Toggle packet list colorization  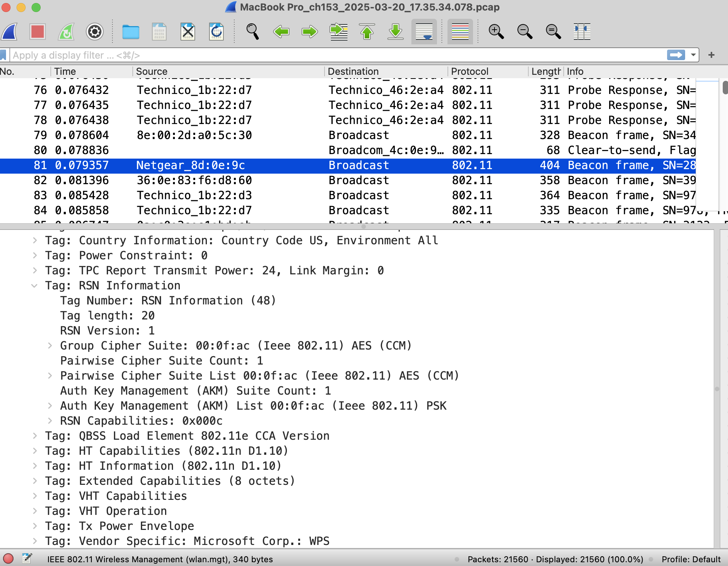[x=460, y=32]
